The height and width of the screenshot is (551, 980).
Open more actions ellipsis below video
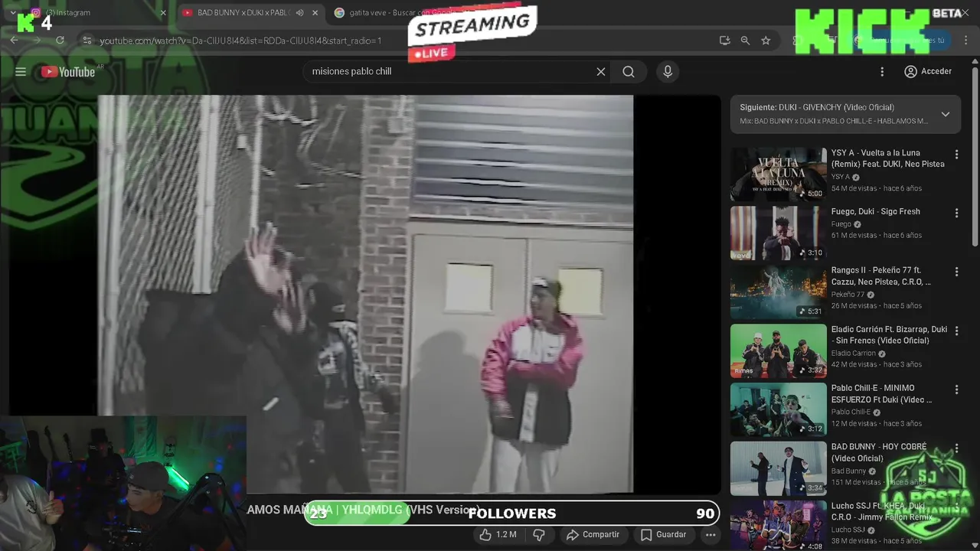[x=710, y=535]
